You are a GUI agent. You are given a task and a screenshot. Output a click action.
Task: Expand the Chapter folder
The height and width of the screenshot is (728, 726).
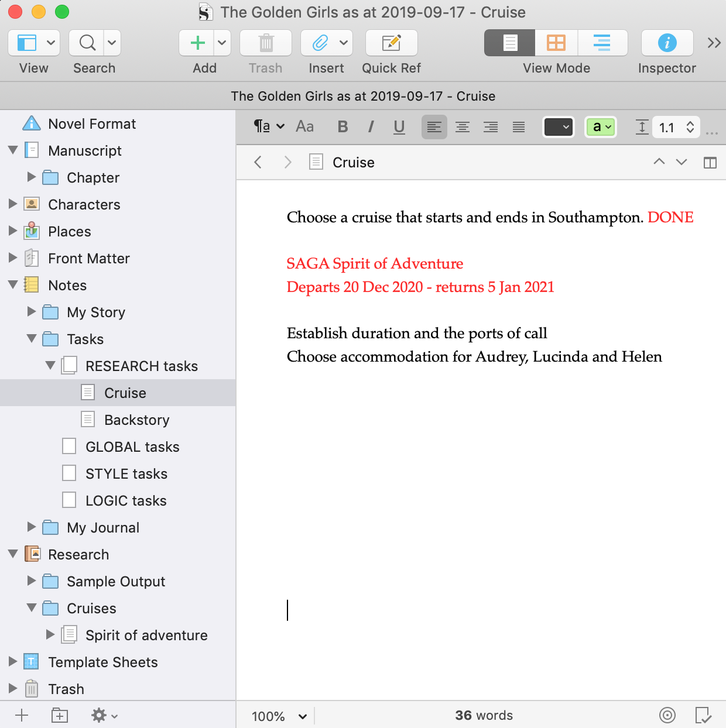point(32,177)
